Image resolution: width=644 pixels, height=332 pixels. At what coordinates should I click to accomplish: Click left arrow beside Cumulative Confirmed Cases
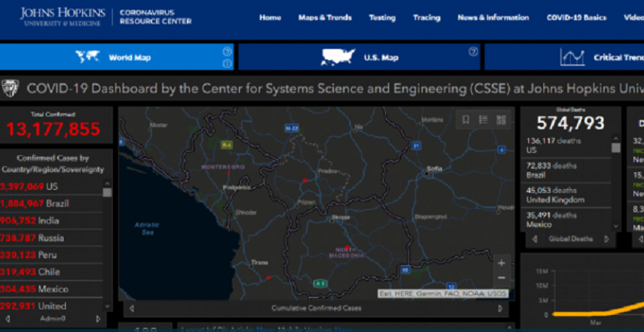(x=132, y=309)
